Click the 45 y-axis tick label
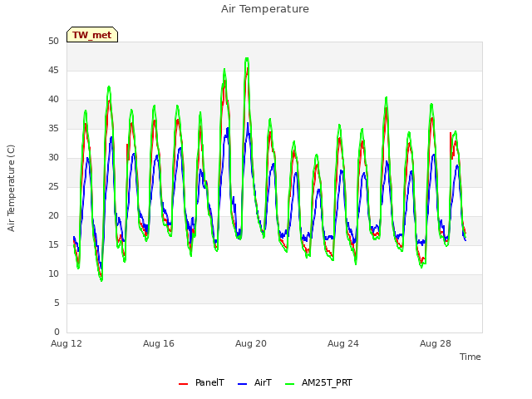The width and height of the screenshot is (532, 399). (x=53, y=71)
